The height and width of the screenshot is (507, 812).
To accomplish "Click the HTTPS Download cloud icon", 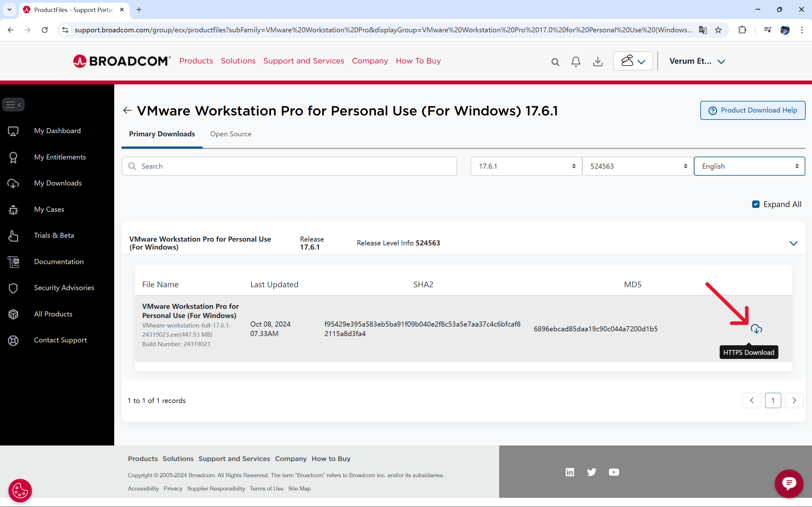I will point(756,329).
